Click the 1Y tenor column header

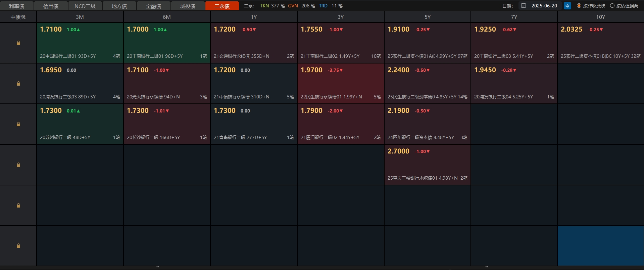254,17
